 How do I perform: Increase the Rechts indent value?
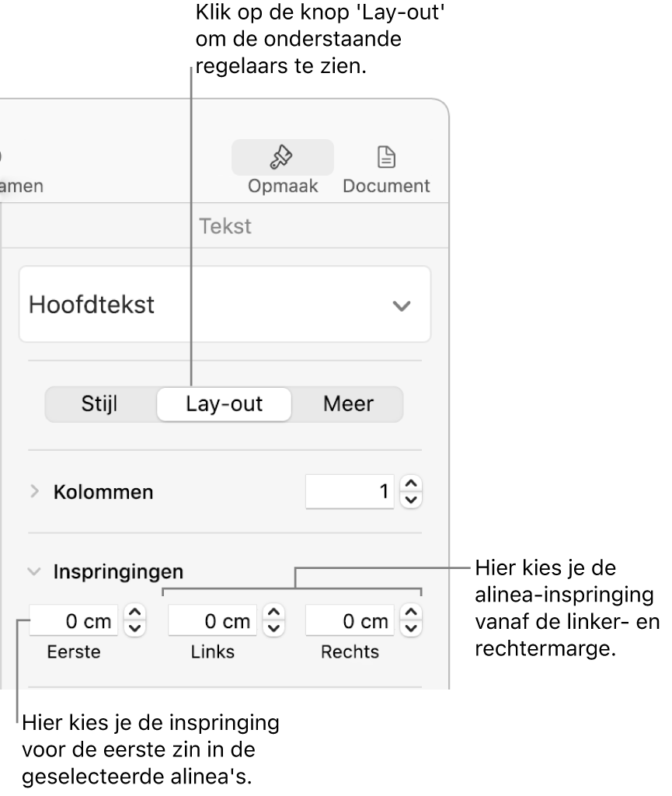point(412,613)
